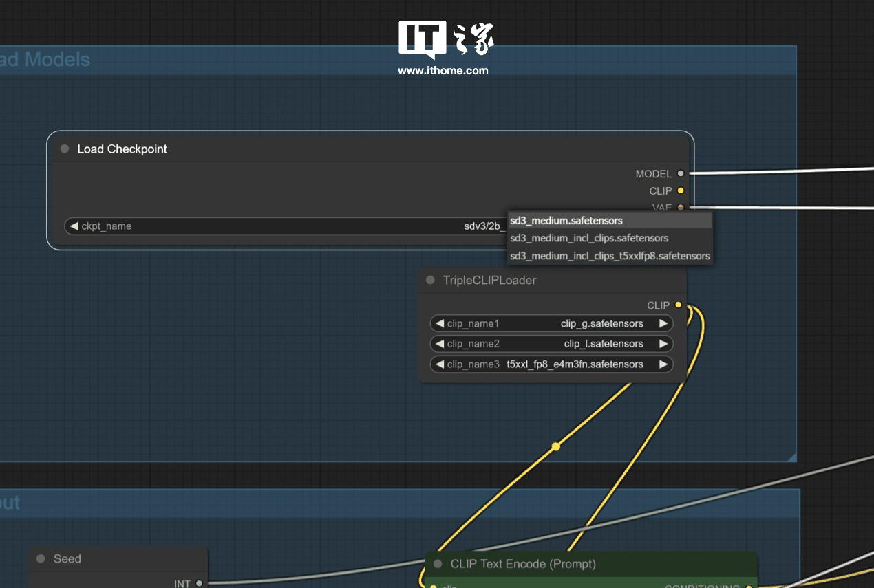Viewport: 874px width, 588px height.
Task: Click the MODEL output port on Load Checkpoint
Action: click(x=681, y=174)
